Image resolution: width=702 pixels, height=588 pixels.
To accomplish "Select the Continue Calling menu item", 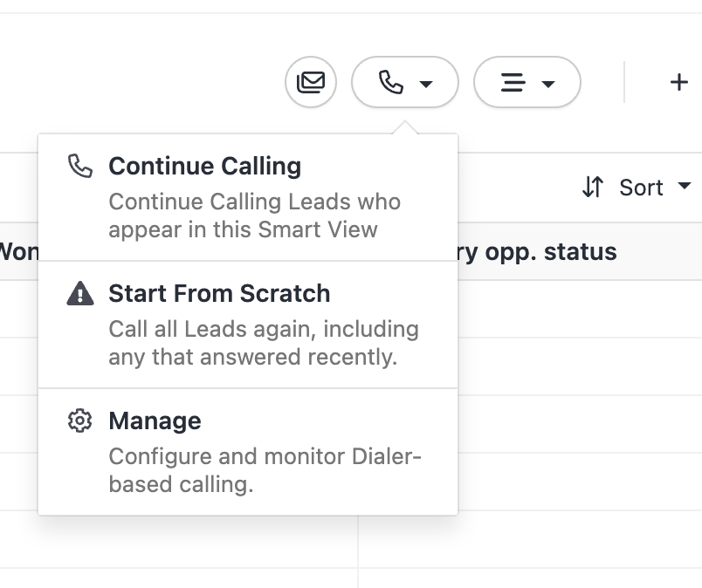I will [x=205, y=166].
